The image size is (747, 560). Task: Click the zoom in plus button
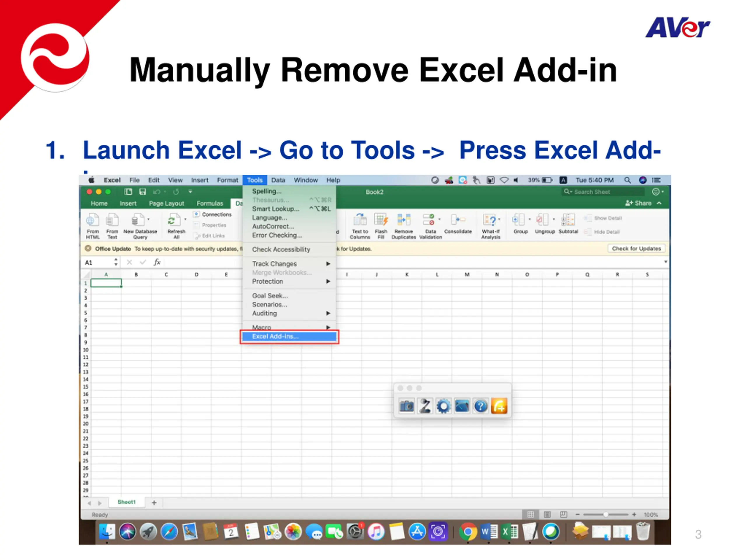click(x=634, y=514)
